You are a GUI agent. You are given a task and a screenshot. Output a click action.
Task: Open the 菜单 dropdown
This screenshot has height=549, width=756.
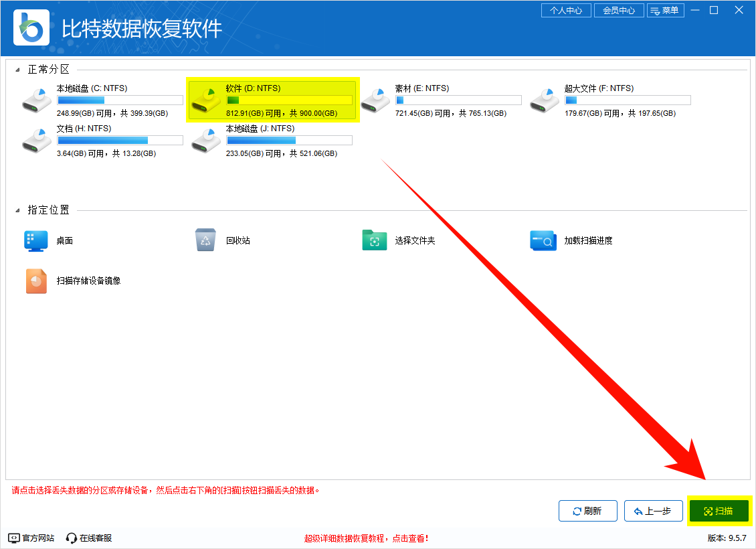pyautogui.click(x=666, y=10)
